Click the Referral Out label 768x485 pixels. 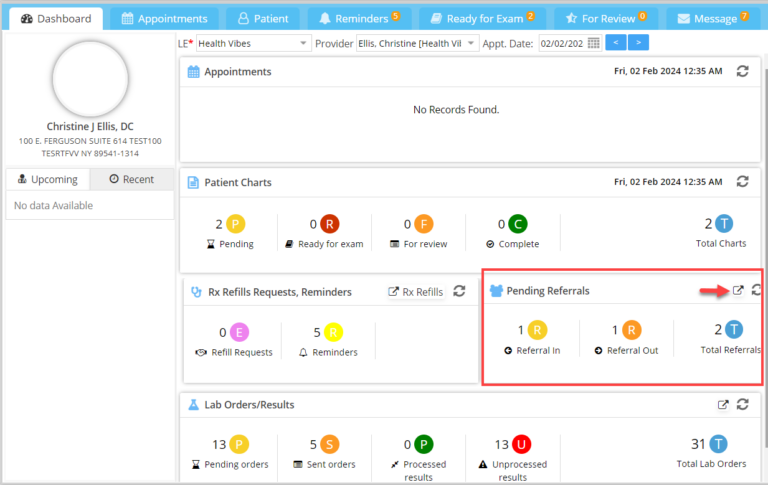coord(632,350)
